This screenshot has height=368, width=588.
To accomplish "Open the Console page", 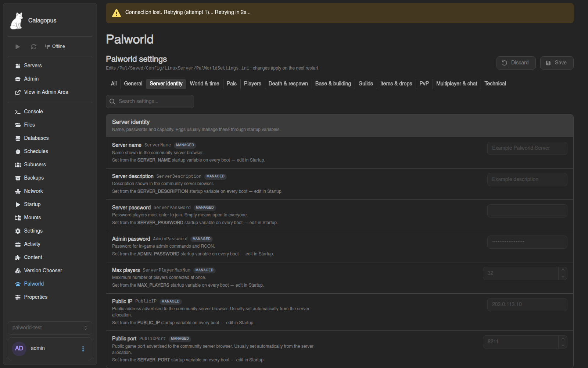I will [50, 112].
